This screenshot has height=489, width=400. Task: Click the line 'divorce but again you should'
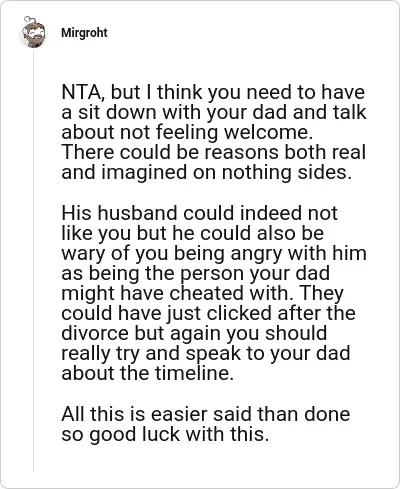coord(194,333)
